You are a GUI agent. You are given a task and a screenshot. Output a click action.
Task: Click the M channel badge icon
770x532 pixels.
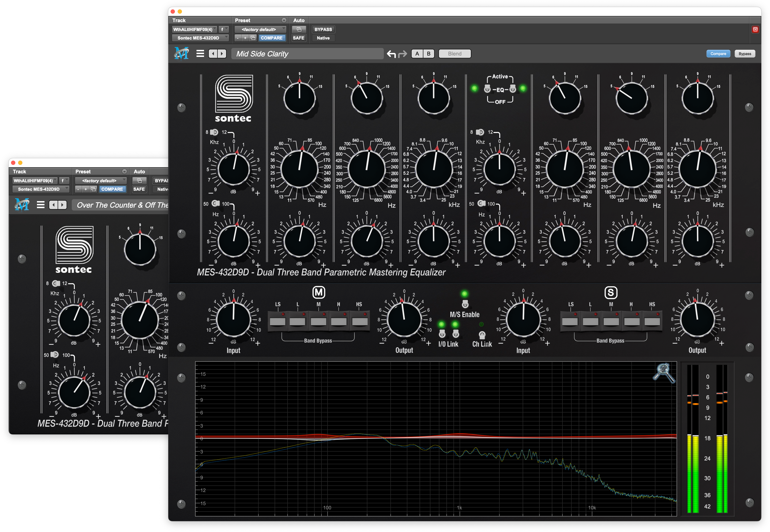click(319, 292)
